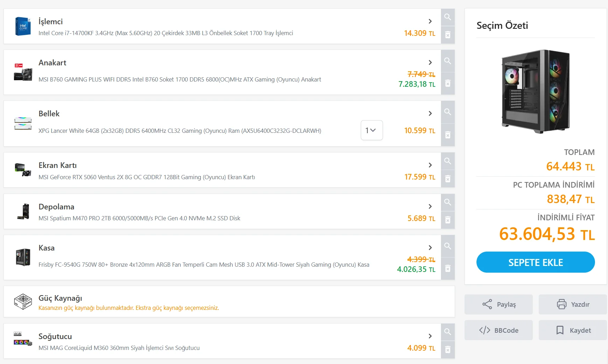Add the build to cart with SEPETE EKLE

[536, 262]
